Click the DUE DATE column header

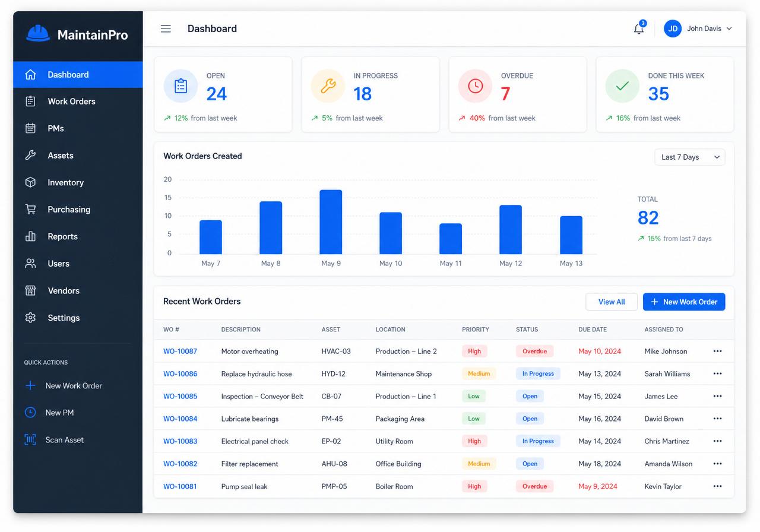point(593,330)
